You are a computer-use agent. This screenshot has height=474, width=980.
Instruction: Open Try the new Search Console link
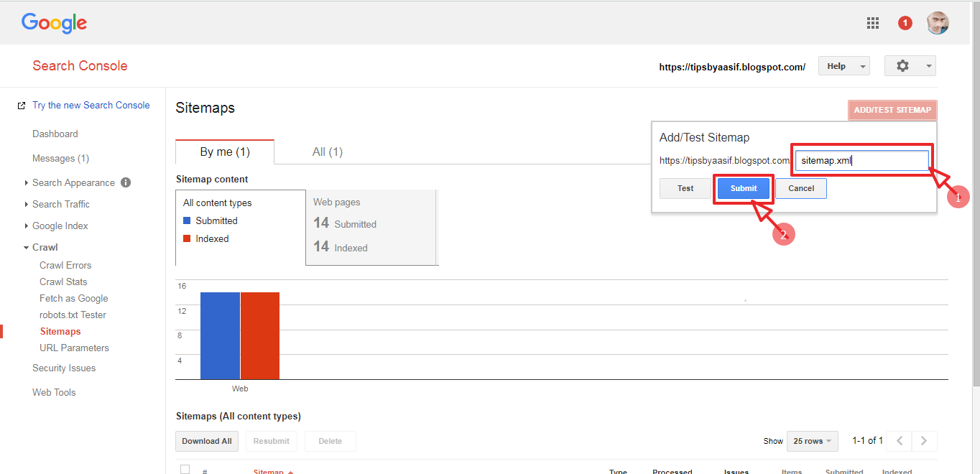(x=91, y=105)
